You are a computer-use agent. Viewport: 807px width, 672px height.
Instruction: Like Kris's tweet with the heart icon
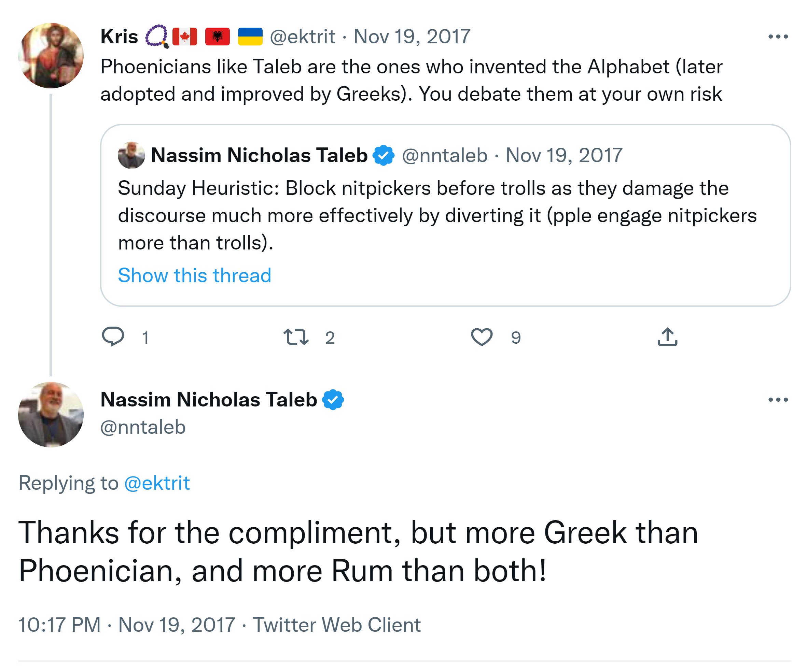click(482, 337)
